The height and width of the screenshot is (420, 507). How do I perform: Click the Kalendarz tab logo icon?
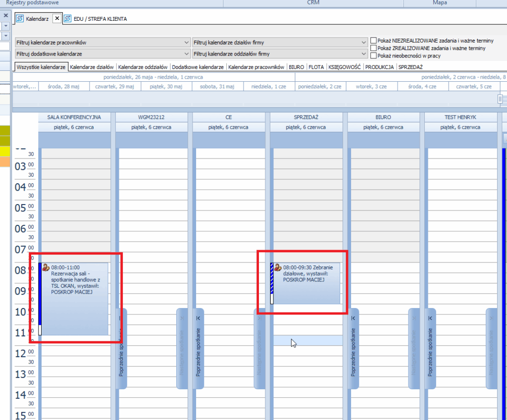(x=20, y=19)
